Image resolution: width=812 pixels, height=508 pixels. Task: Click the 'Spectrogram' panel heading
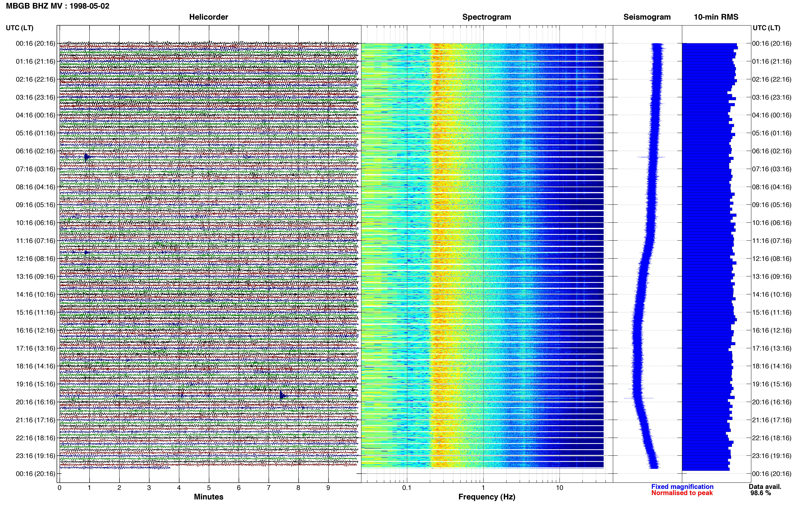(487, 17)
